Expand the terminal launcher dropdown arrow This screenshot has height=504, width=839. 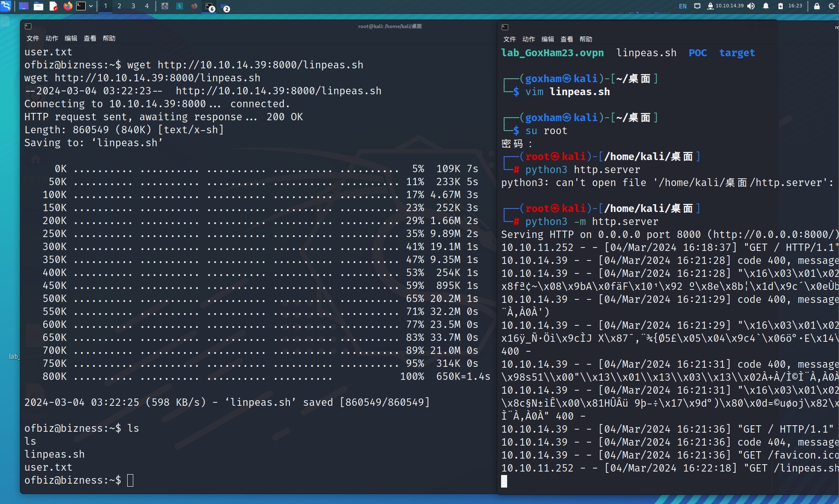tap(91, 6)
